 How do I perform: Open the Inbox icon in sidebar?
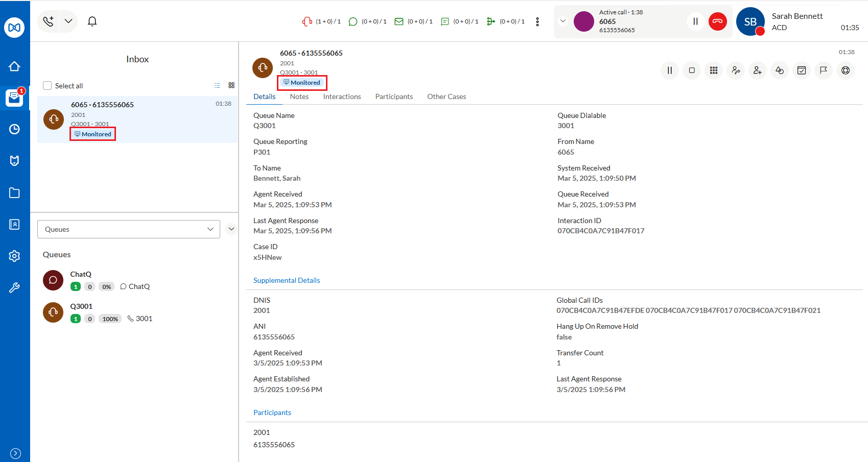[x=14, y=98]
